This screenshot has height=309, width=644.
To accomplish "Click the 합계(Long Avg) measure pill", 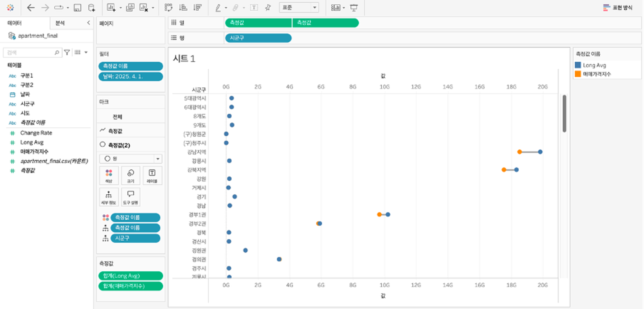I will coord(131,276).
